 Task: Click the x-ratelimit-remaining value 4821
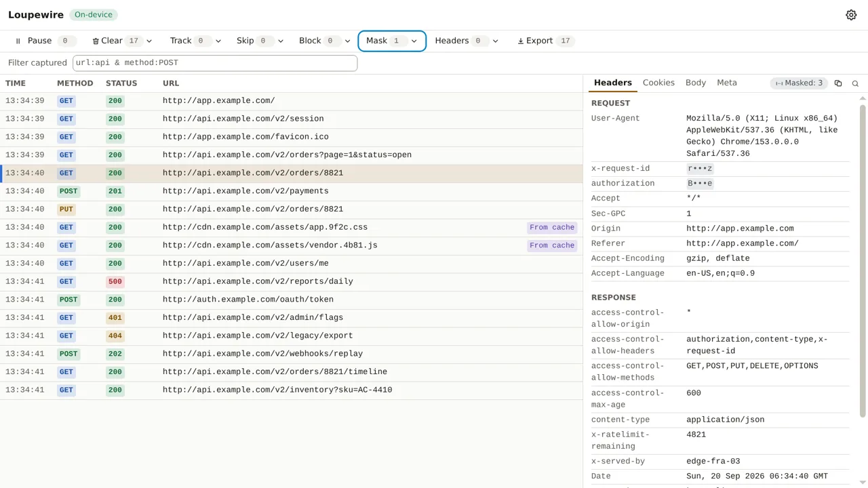click(x=696, y=435)
